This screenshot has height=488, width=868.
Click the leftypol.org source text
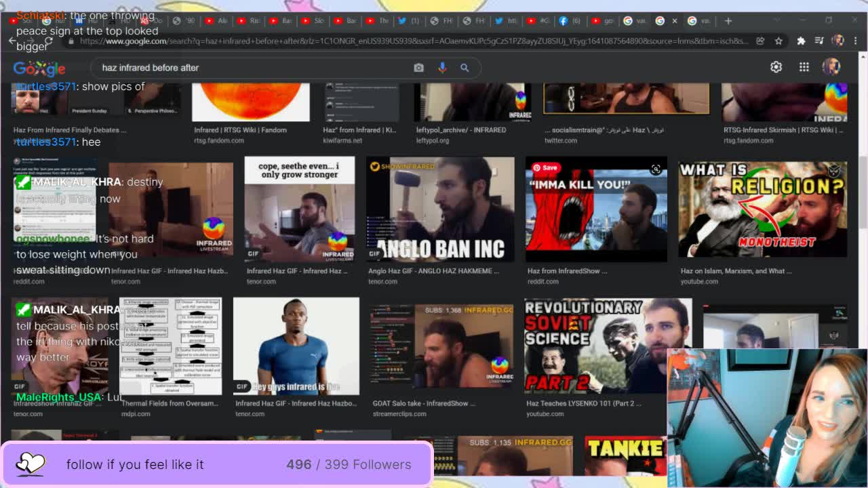tap(433, 140)
